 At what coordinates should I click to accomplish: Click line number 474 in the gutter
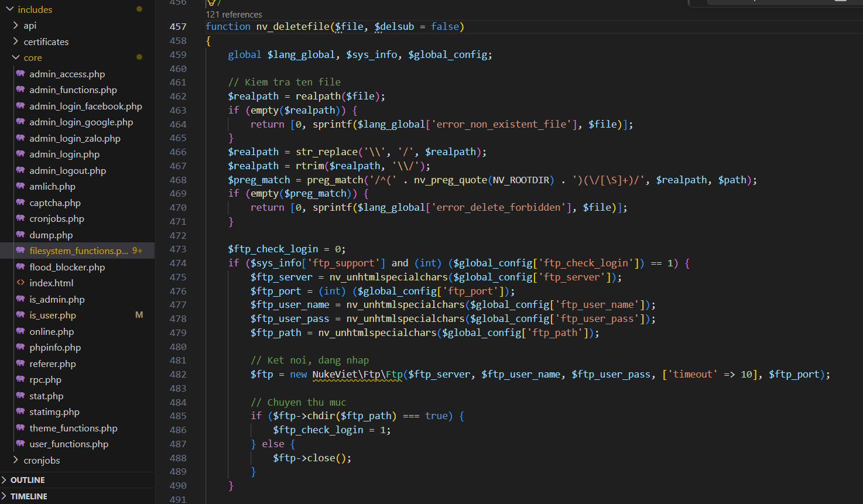click(x=178, y=263)
